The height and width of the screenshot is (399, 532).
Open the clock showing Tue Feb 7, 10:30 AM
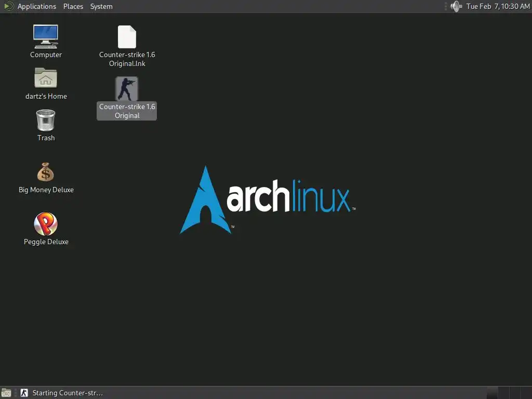tap(498, 6)
